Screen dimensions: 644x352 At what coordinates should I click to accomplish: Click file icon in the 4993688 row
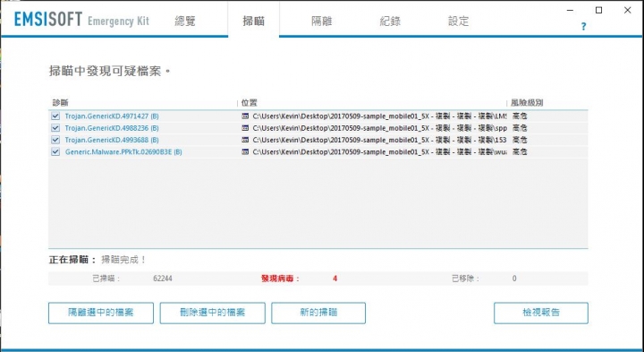pyautogui.click(x=245, y=140)
